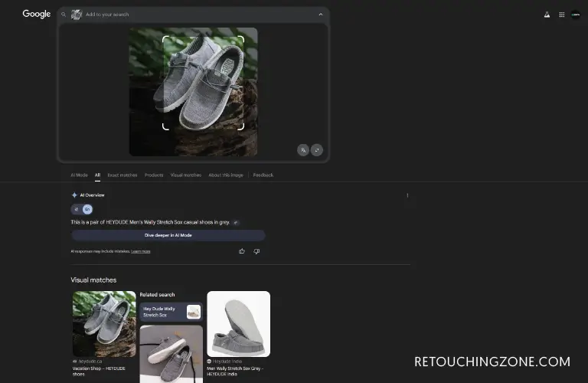The height and width of the screenshot is (383, 588).
Task: Click the heydude.ca source label
Action: (90, 362)
